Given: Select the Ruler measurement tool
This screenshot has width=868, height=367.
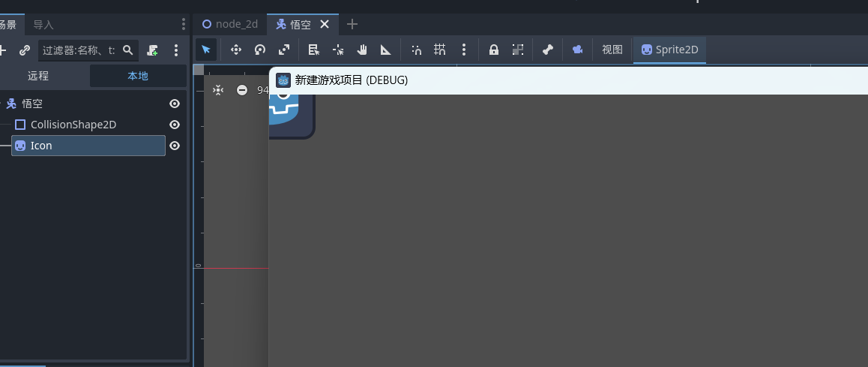Looking at the screenshot, I should pos(386,50).
